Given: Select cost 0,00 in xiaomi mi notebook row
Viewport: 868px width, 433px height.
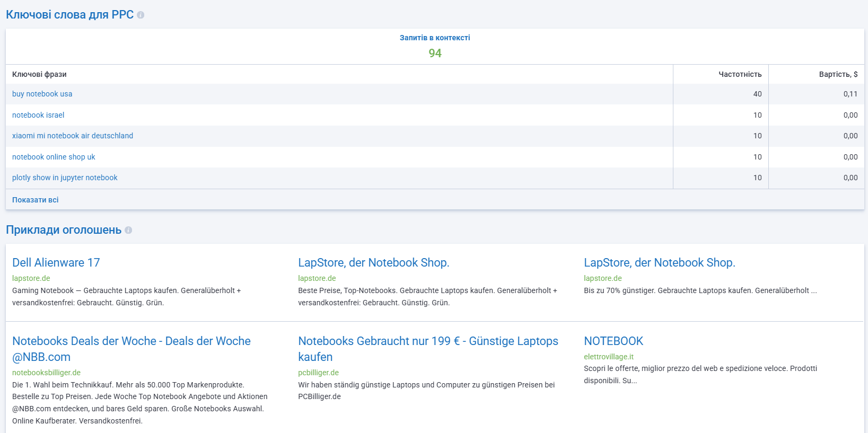Looking at the screenshot, I should click(851, 136).
